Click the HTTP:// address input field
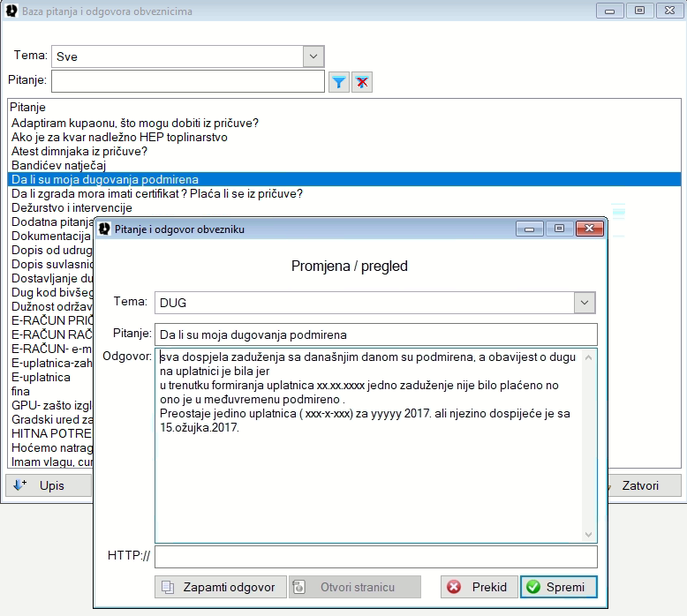The image size is (687, 616). pyautogui.click(x=375, y=557)
